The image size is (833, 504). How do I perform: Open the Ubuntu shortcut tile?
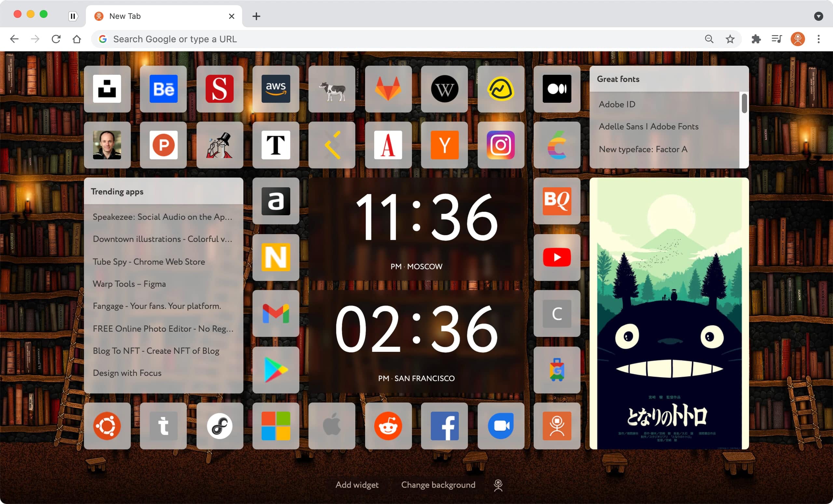click(107, 426)
